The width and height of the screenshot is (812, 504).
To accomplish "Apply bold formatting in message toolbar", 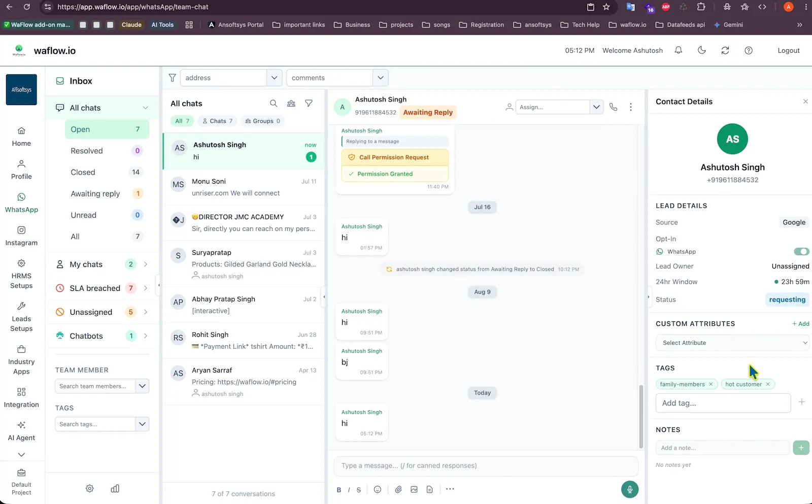I will [339, 490].
